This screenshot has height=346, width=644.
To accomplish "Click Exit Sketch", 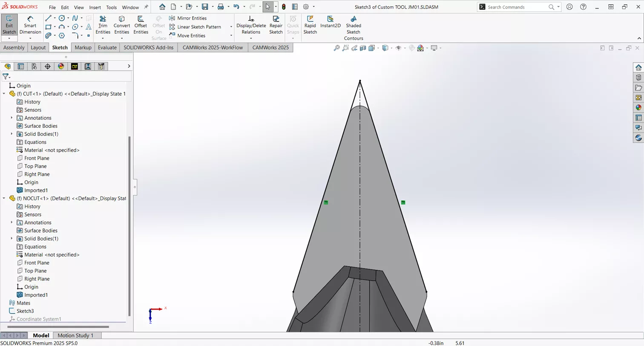I will [x=9, y=25].
